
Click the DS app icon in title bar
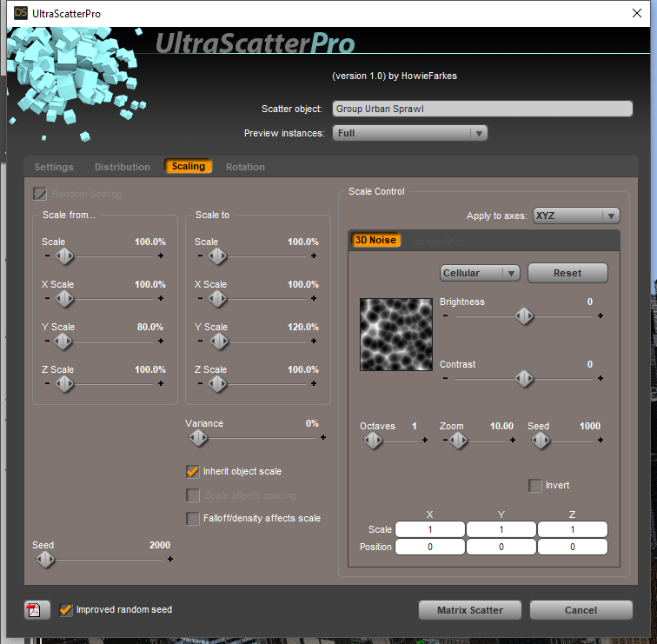coord(21,13)
